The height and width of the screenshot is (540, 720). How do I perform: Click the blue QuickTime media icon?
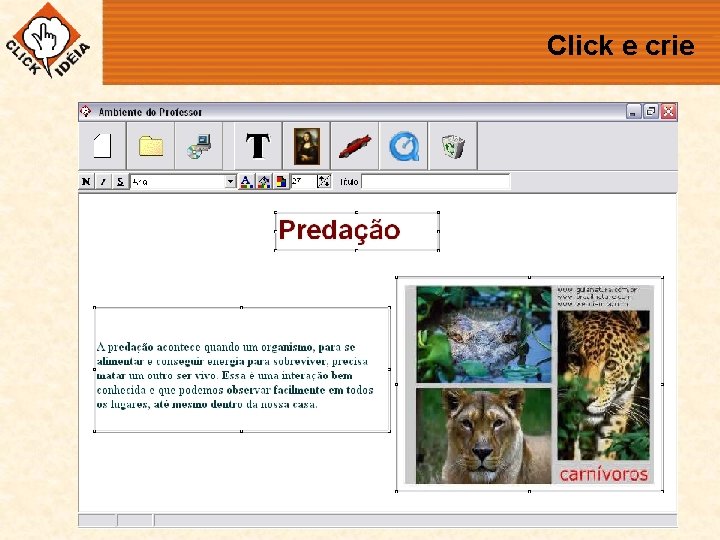coord(404,146)
